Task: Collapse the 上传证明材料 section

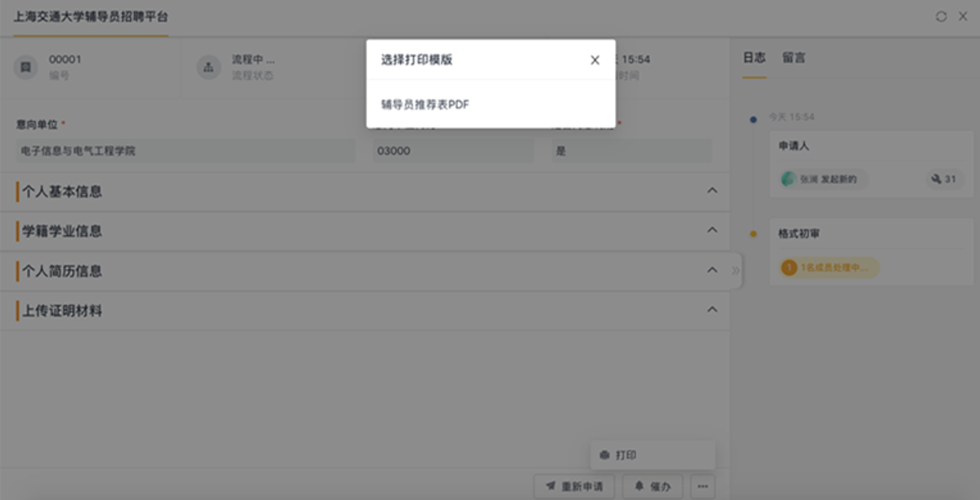Action: tap(712, 310)
